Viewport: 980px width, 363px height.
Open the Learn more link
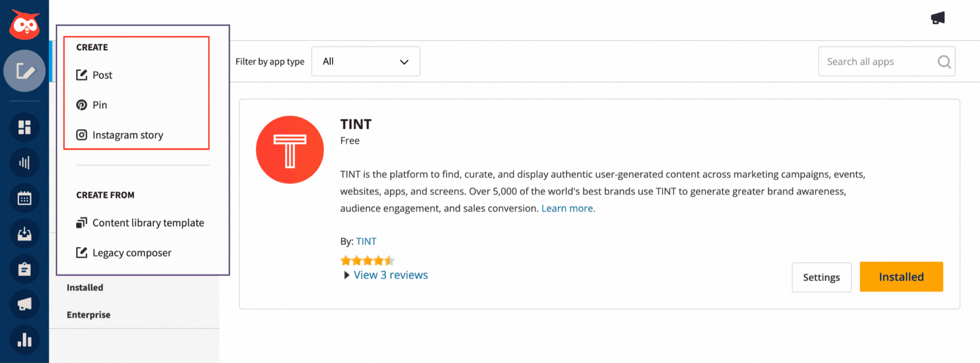(x=568, y=208)
